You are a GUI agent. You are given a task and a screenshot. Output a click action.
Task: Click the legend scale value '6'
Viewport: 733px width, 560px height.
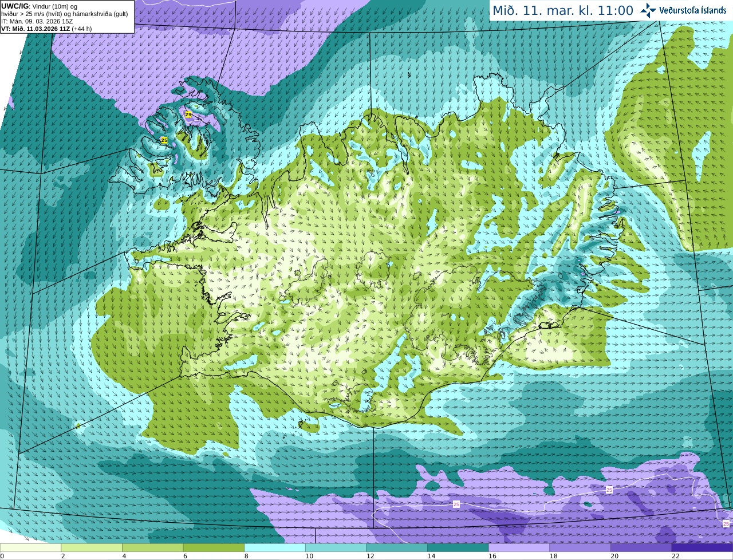(186, 556)
